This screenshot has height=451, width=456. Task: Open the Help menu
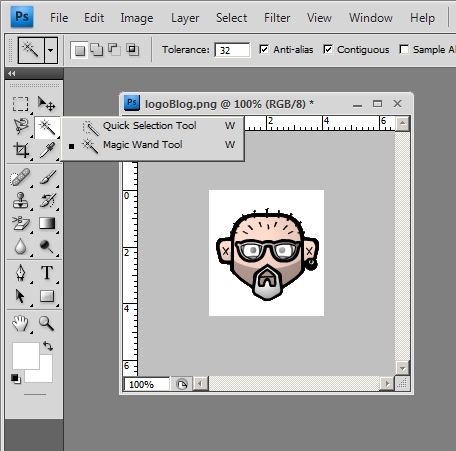coord(422,18)
